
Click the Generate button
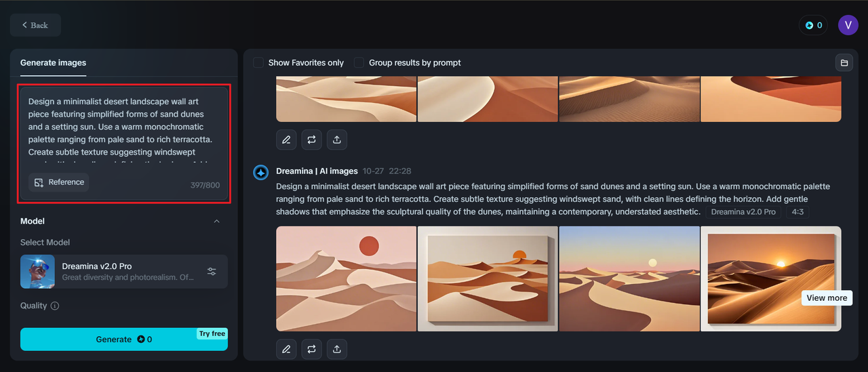[x=124, y=339]
